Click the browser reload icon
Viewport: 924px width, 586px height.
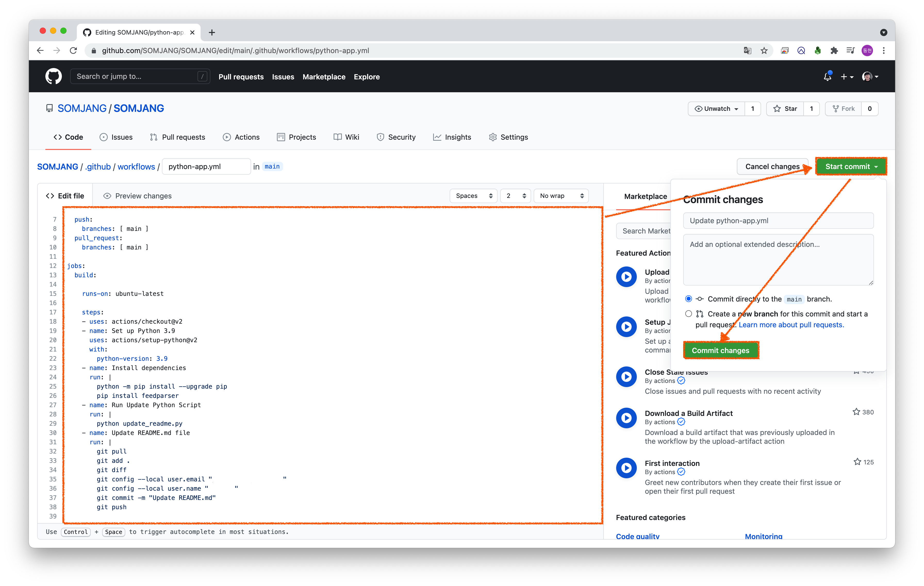click(x=73, y=51)
